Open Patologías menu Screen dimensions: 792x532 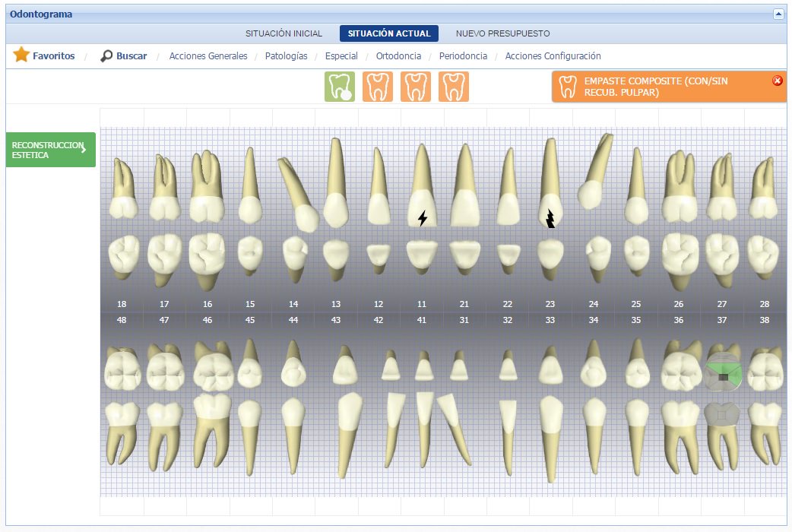286,56
